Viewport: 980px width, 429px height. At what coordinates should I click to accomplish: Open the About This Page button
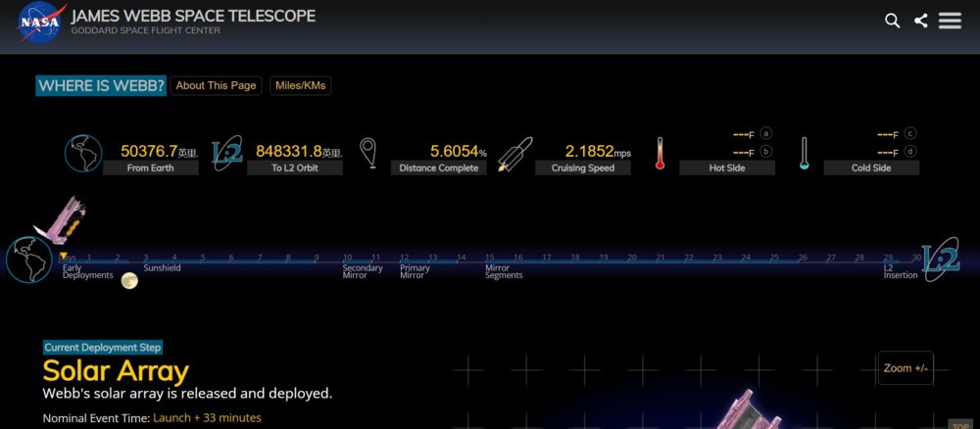(216, 85)
